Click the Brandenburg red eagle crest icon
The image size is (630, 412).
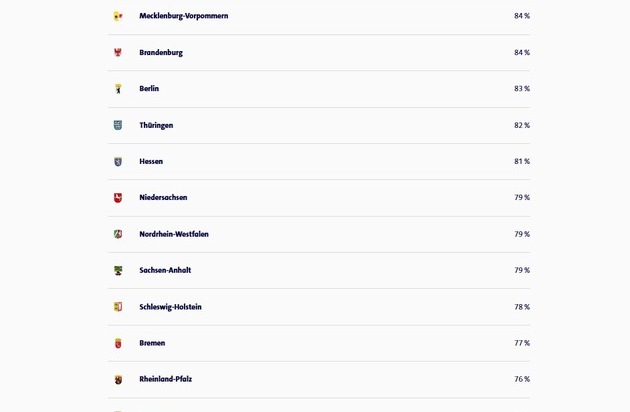118,52
